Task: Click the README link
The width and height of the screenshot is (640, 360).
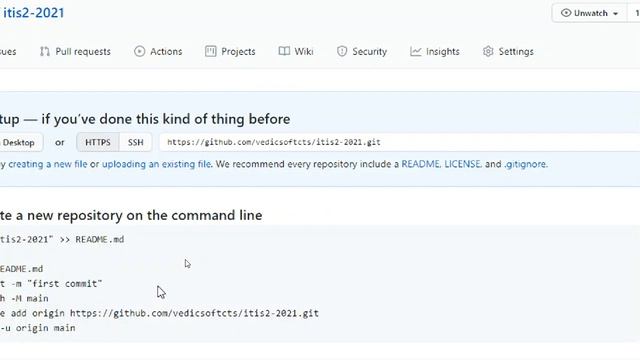Action: pyautogui.click(x=420, y=164)
